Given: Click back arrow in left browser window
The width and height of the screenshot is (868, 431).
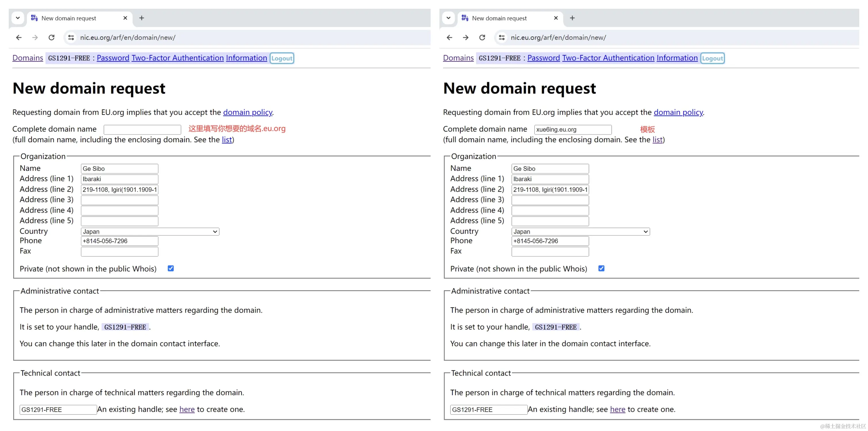Looking at the screenshot, I should (x=19, y=37).
